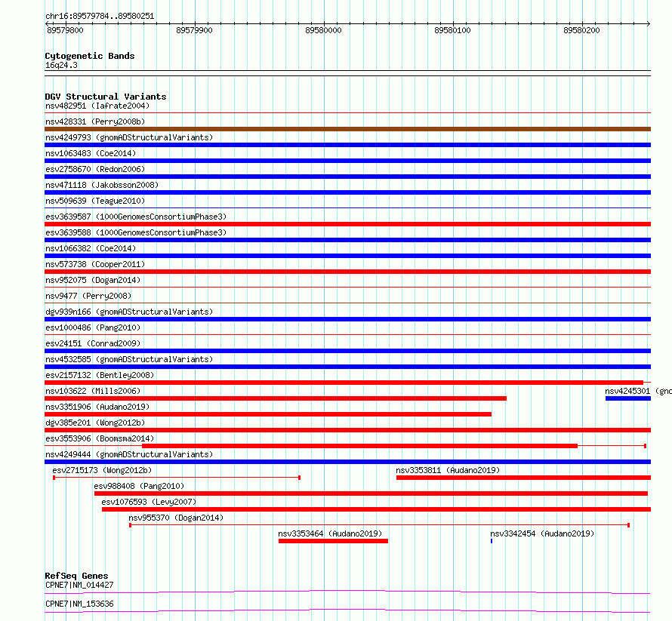Image resolution: width=672 pixels, height=621 pixels.
Task: Select the brown nsv428331 Perry2008b bar
Action: [347, 129]
